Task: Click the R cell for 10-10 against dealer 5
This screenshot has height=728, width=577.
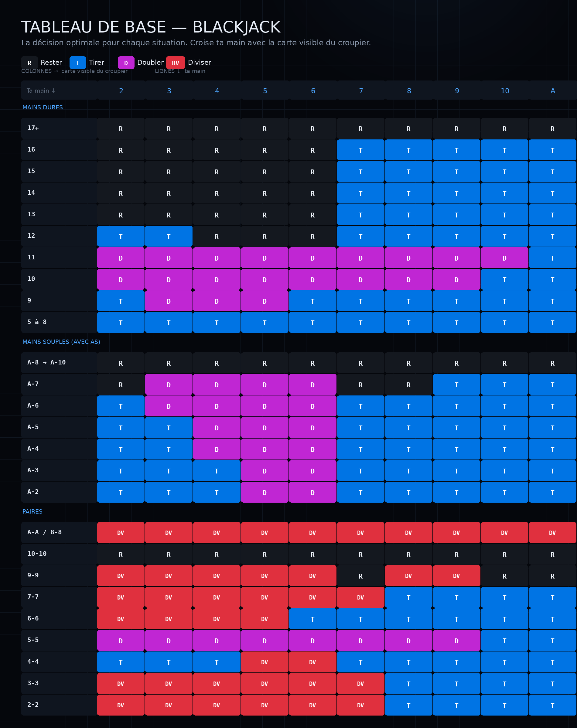Action: pos(265,554)
